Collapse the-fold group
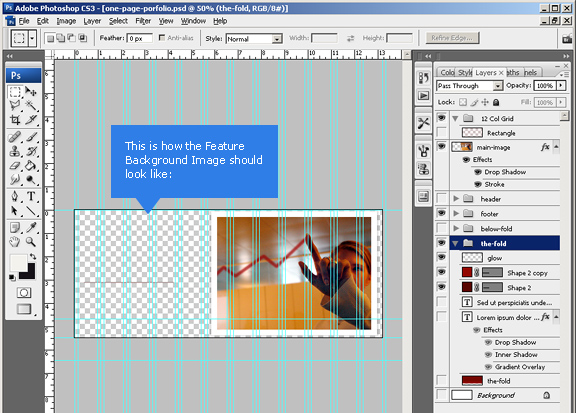 [456, 243]
